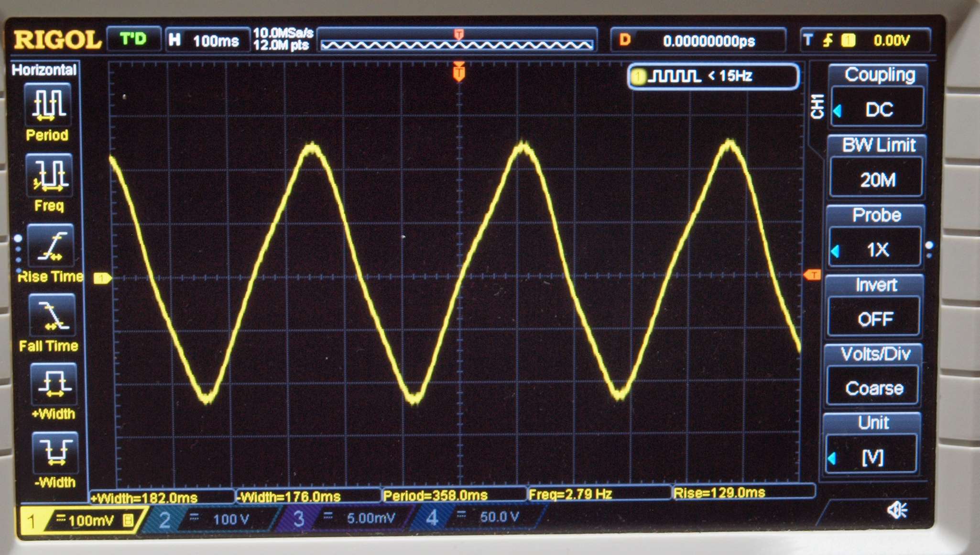The image size is (980, 555).
Task: Toggle the BW Limit 20M setting
Action: pyautogui.click(x=877, y=178)
